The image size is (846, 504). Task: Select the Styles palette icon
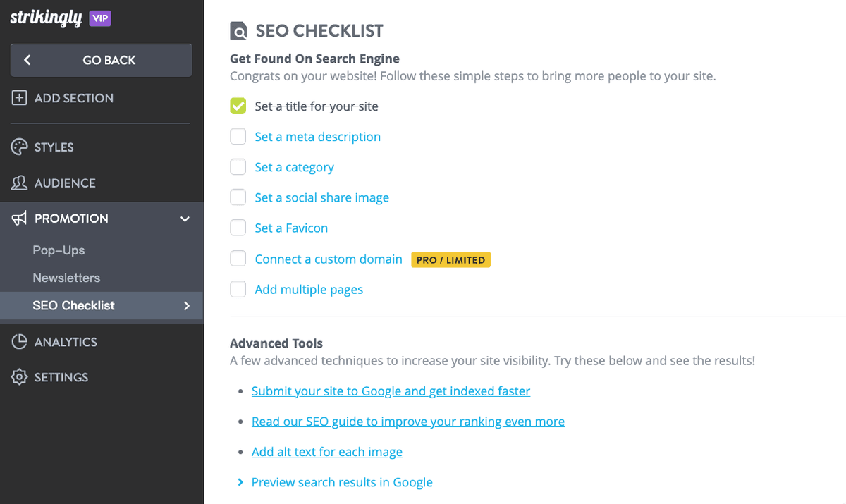[x=19, y=147]
